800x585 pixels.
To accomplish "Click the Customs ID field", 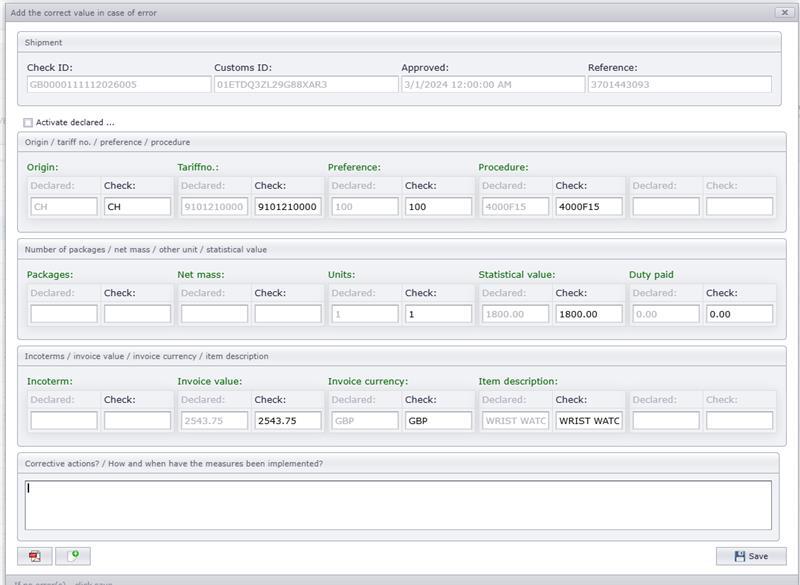I will [306, 85].
